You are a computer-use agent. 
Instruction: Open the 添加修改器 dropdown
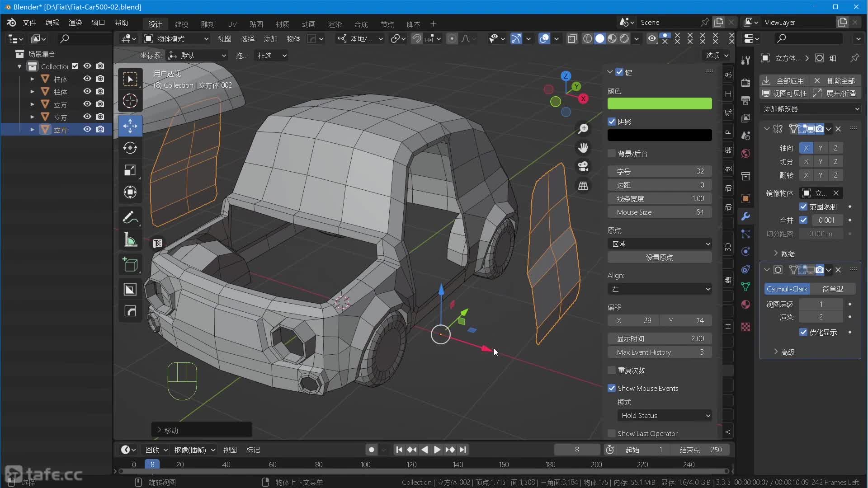(x=810, y=109)
